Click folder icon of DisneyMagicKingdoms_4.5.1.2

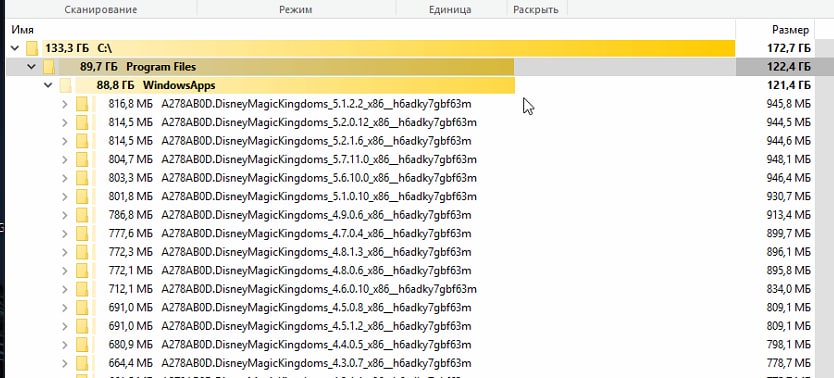(82, 326)
